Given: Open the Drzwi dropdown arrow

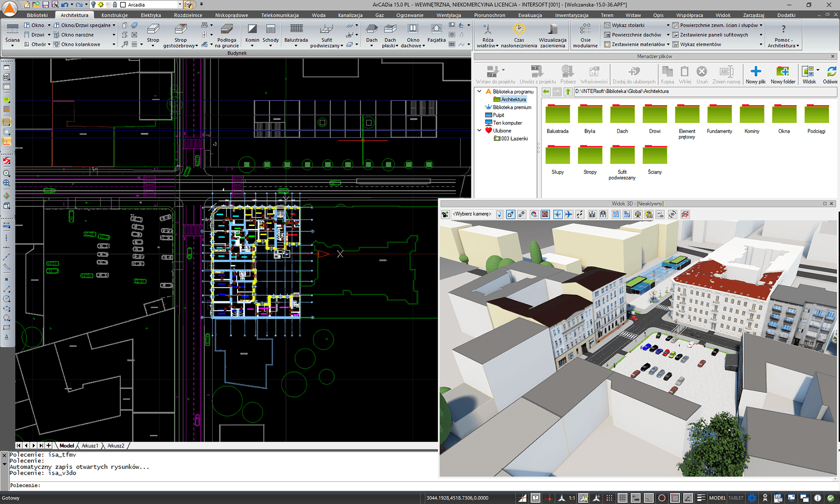Looking at the screenshot, I should [49, 35].
